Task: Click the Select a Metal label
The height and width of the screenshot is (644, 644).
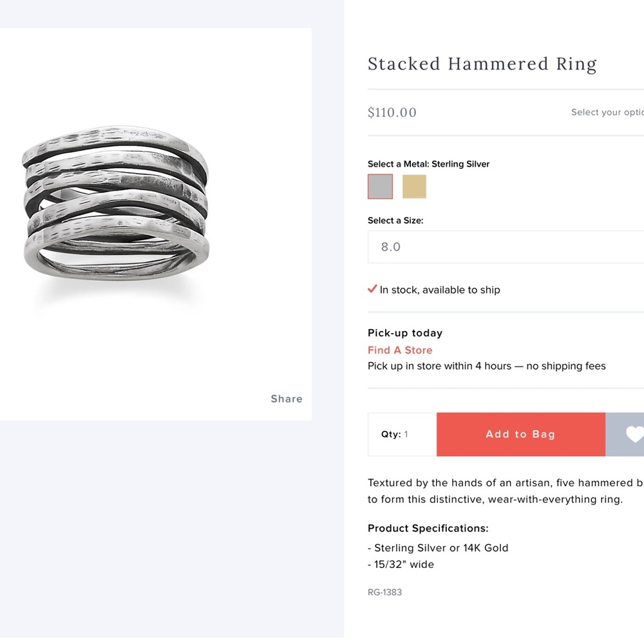Action: tap(428, 164)
